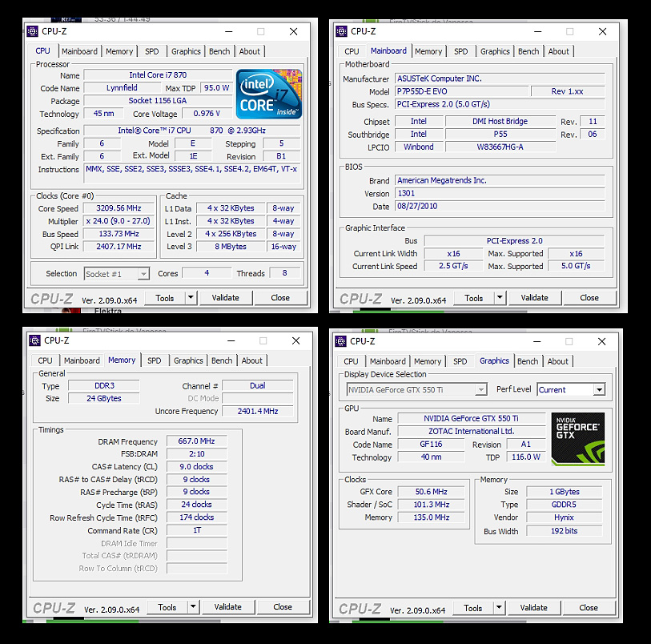Click the multiplier x 24.0 (9.0 - 27.0) value
Image resolution: width=651 pixels, height=644 pixels.
click(119, 221)
